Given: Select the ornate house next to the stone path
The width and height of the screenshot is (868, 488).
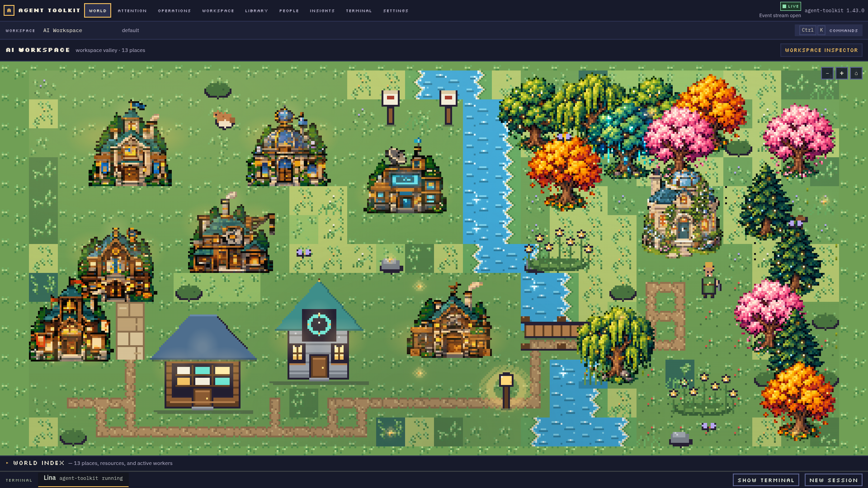Looking at the screenshot, I should (x=117, y=265).
